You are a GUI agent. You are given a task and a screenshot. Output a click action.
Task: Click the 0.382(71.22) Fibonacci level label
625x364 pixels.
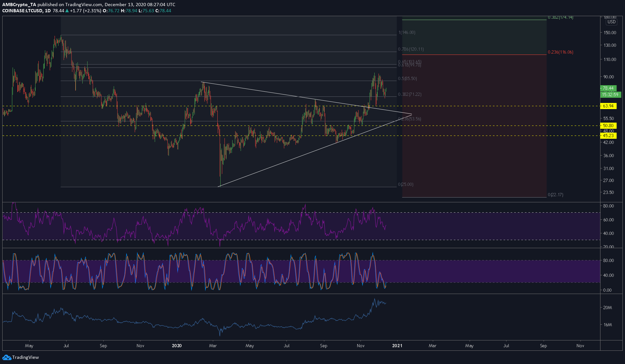tap(410, 94)
